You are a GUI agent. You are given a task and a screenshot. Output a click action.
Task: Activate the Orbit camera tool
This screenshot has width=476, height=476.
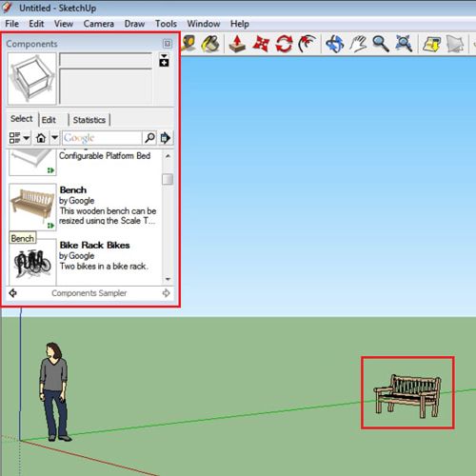(335, 44)
